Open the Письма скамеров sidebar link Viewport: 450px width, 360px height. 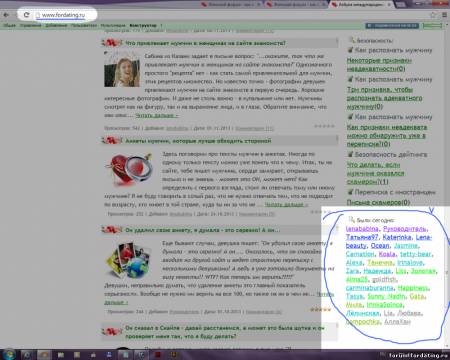pyautogui.click(x=378, y=202)
